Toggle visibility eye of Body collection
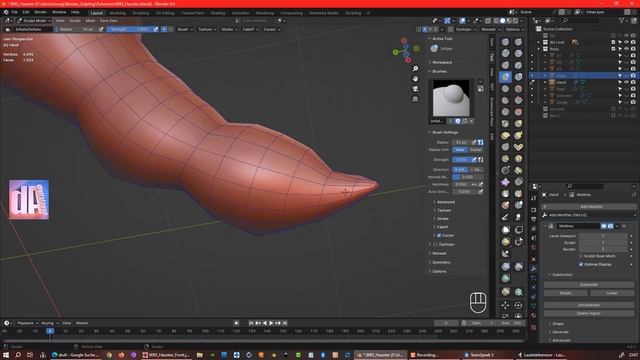The height and width of the screenshot is (360, 640). coord(627,49)
